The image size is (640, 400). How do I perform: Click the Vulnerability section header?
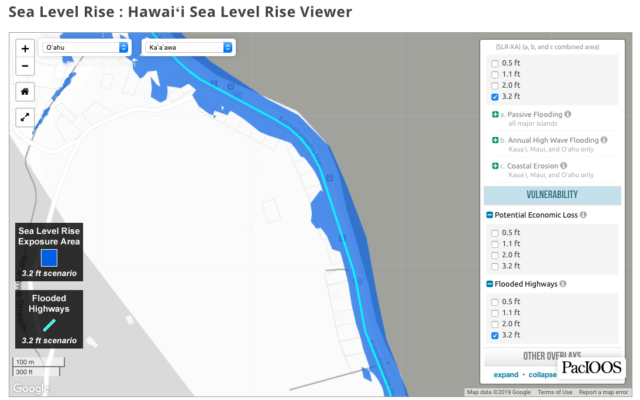tap(553, 194)
